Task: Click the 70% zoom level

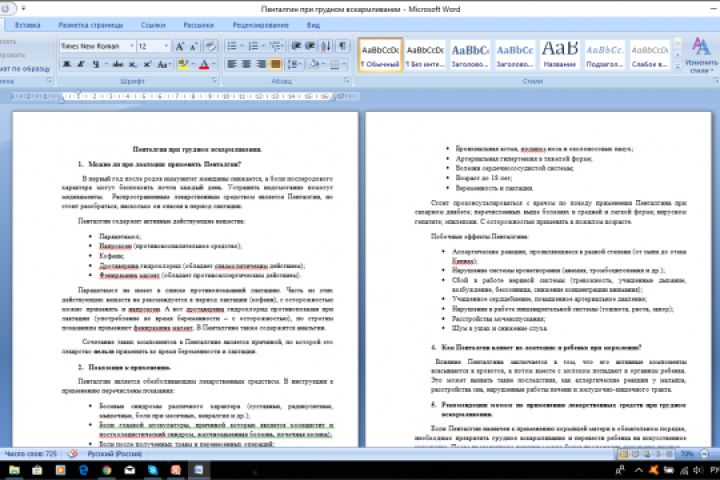Action: pos(687,454)
